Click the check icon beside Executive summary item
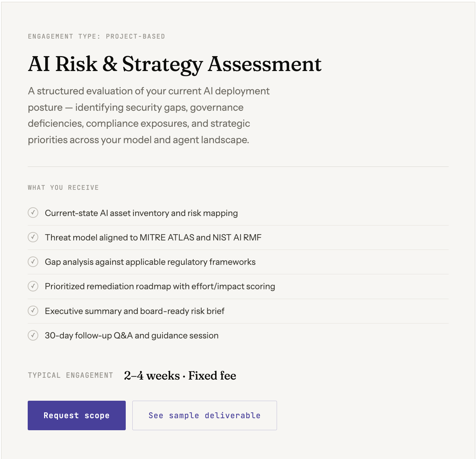This screenshot has height=459, width=476. click(x=33, y=311)
